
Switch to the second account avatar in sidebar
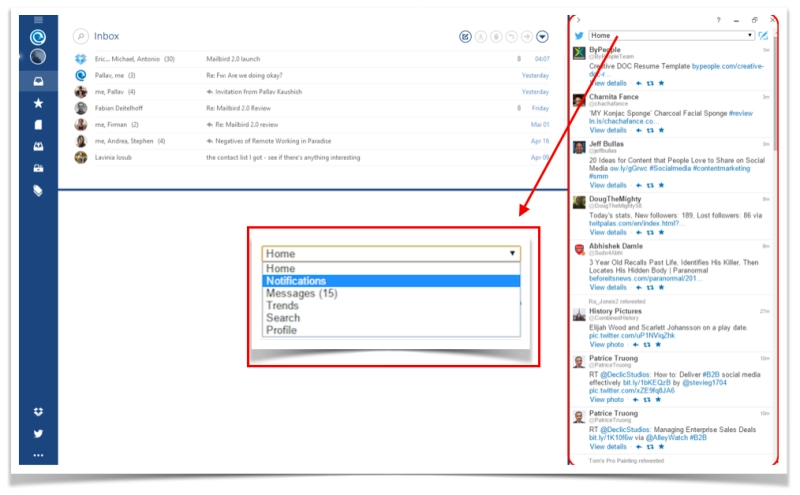tap(38, 57)
